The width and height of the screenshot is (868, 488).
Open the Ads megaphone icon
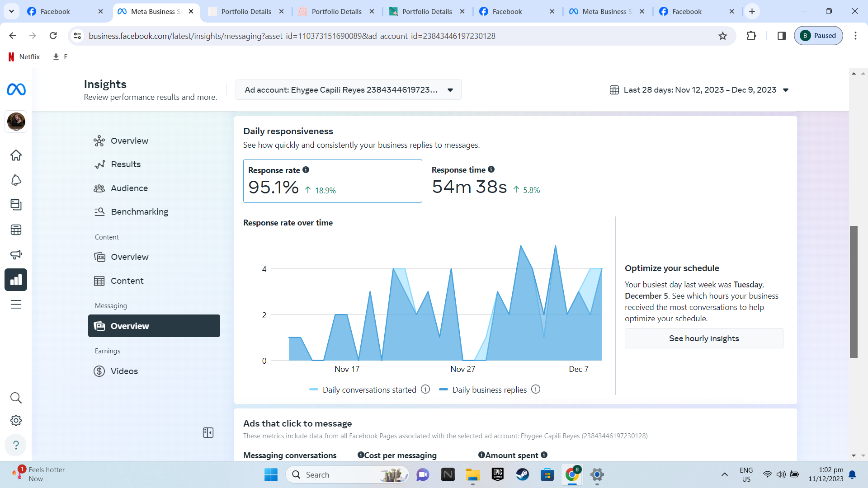[x=16, y=255]
